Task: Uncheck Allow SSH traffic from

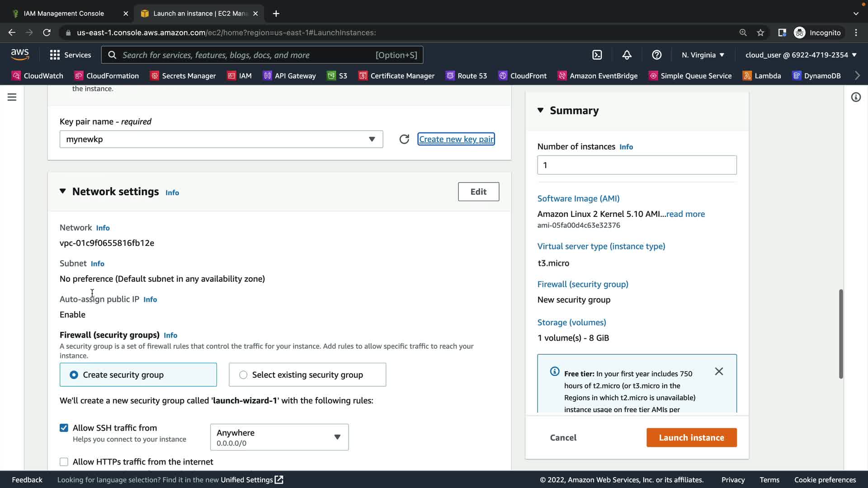Action: (64, 428)
